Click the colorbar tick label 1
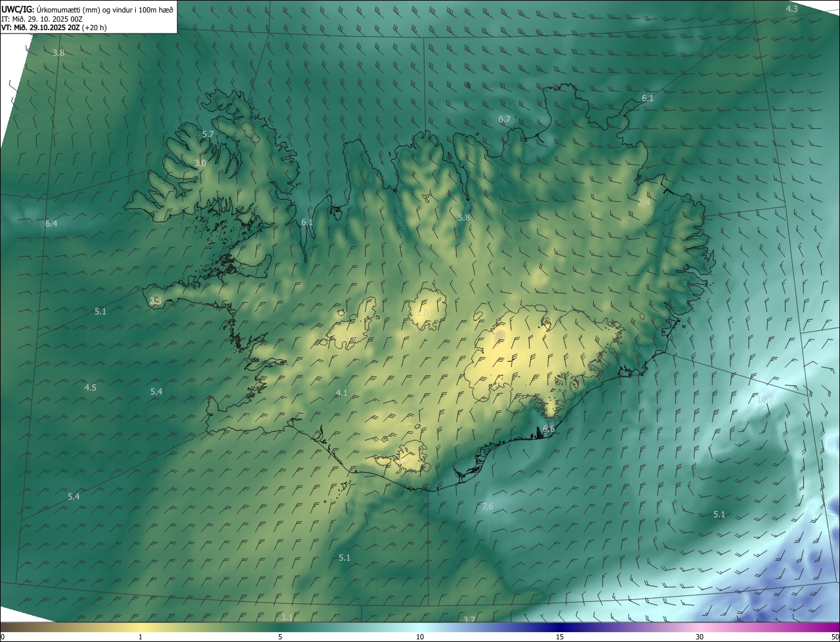 point(140,637)
